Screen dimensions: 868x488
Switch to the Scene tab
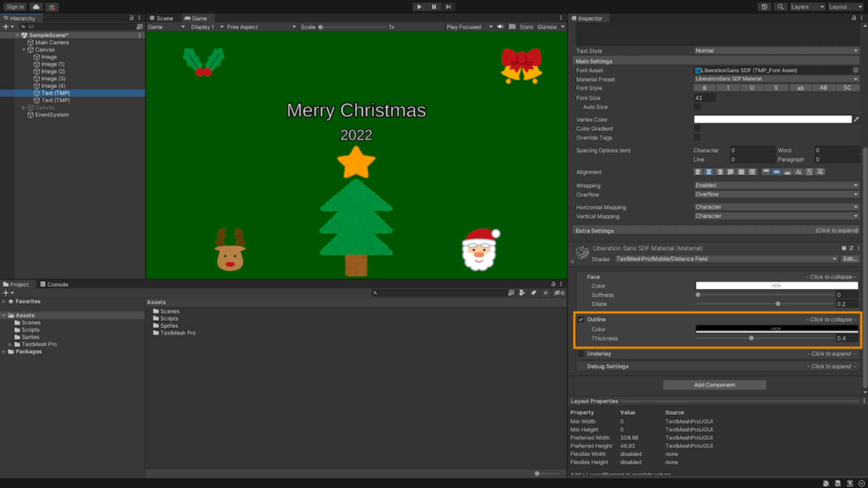click(x=161, y=18)
